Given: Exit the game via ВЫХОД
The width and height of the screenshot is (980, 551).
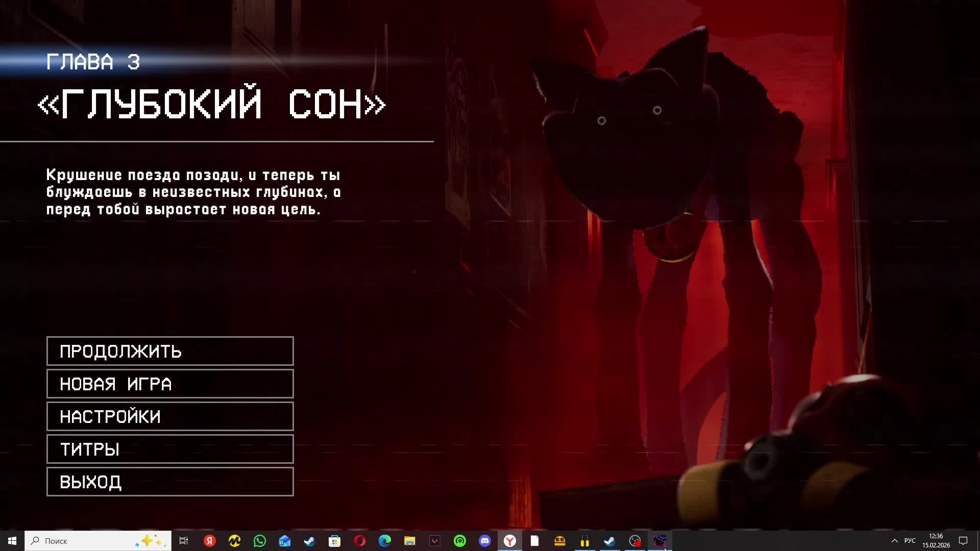Looking at the screenshot, I should coord(170,482).
